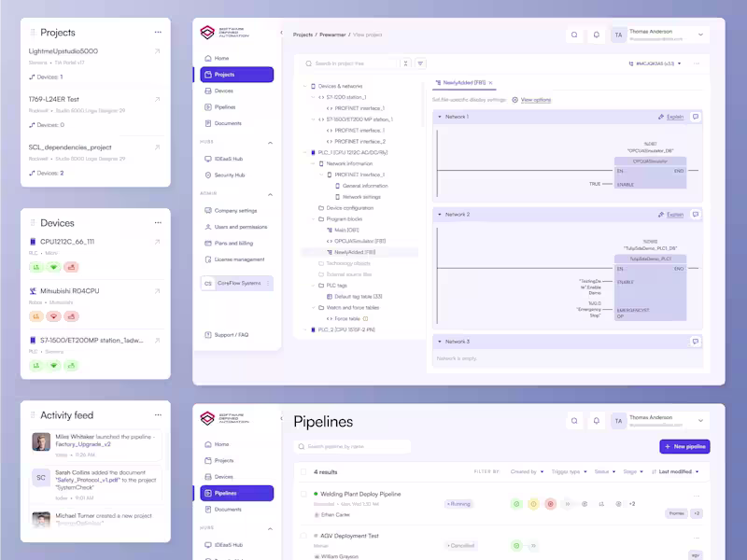Click the View options link

[537, 100]
